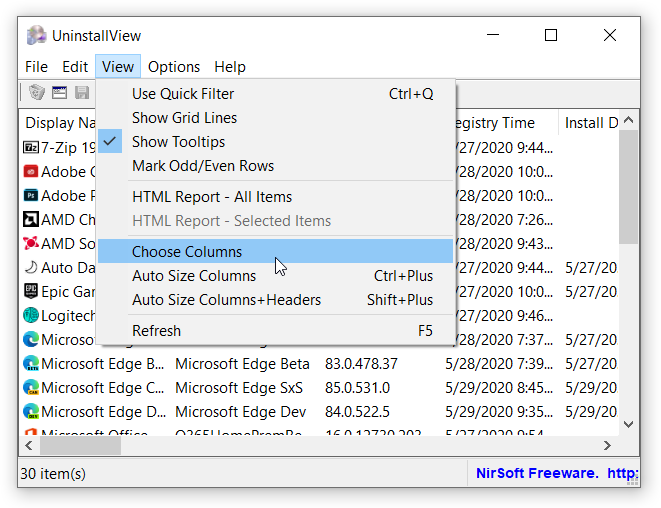Select Auto Size Columns menu entry
661x508 pixels.
tap(275, 276)
